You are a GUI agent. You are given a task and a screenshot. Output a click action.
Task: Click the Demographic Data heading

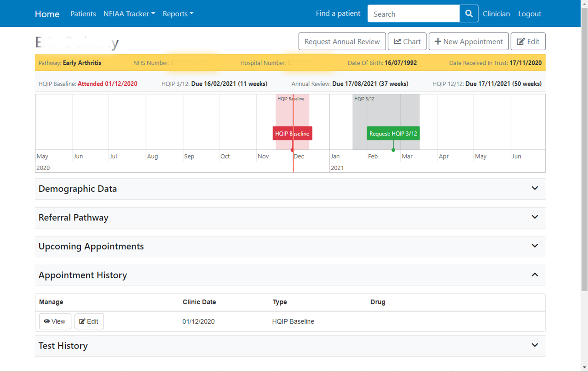click(x=78, y=189)
